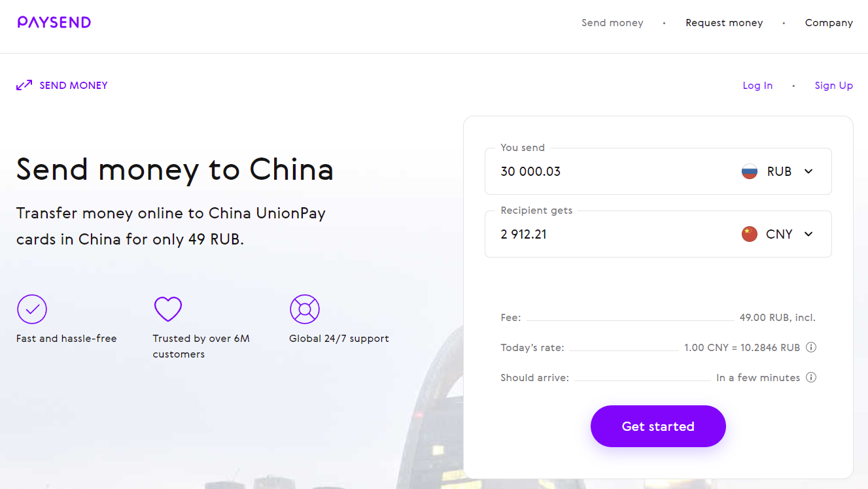Click the checkmark Fast and hassle-free icon
The height and width of the screenshot is (489, 868).
coord(32,309)
